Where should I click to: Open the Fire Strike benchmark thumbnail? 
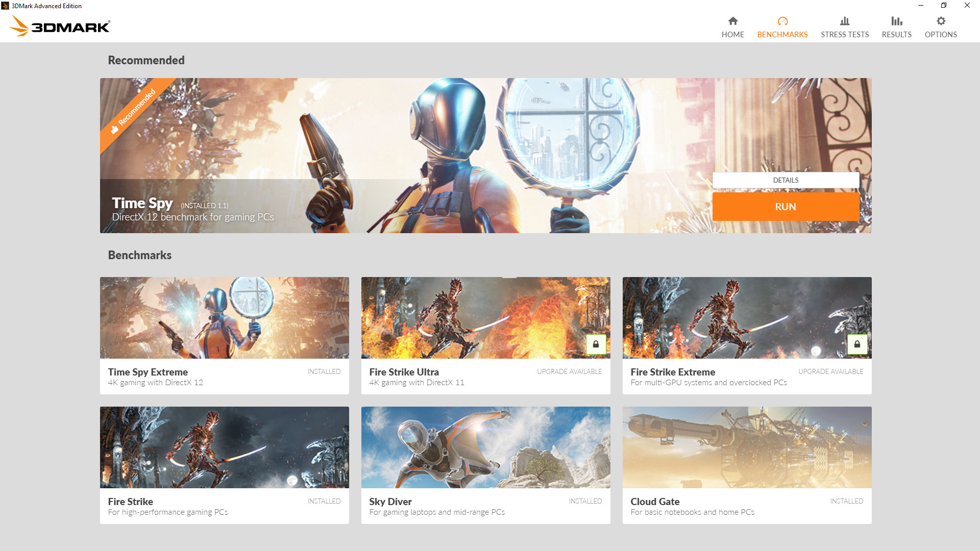point(224,447)
